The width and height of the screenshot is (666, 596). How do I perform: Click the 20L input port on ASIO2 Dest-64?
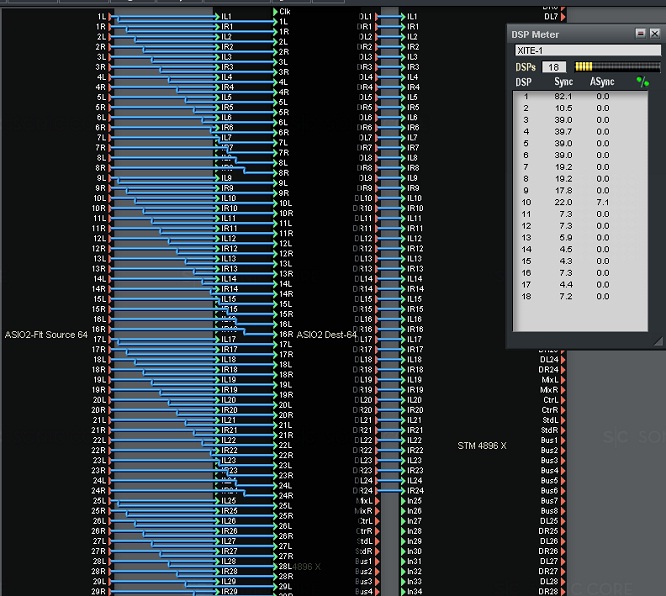[x=276, y=405]
